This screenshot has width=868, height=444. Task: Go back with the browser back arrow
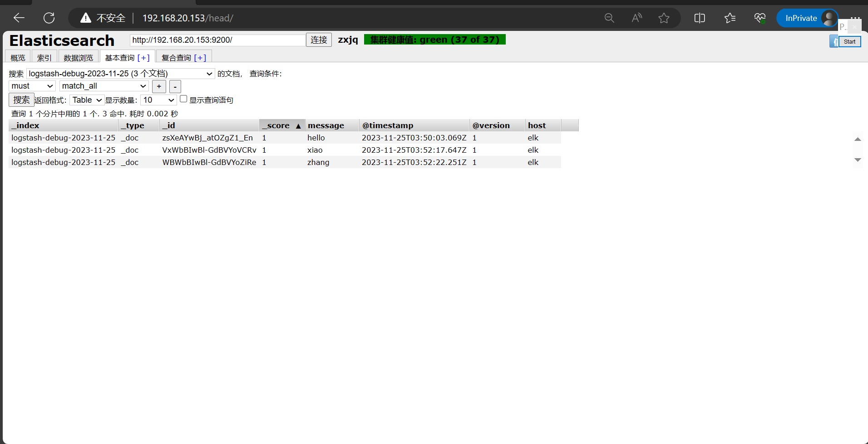[x=19, y=18]
